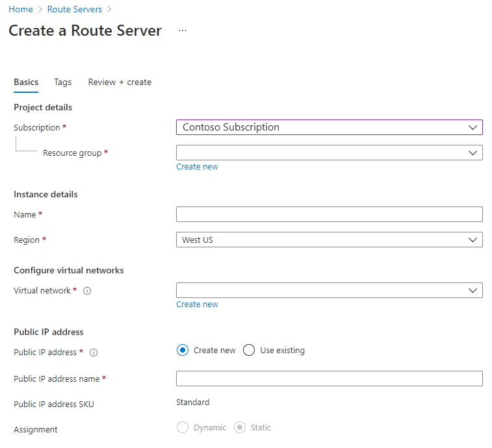Screen dimensions: 492x448
Task: Click the Configure virtual networks heading
Action: 69,270
